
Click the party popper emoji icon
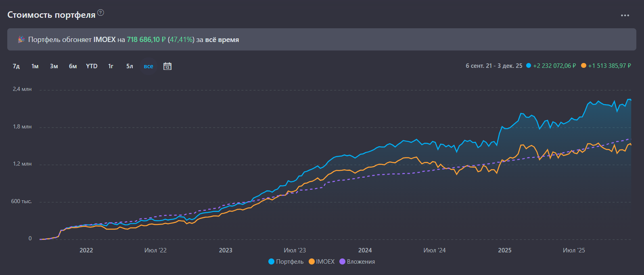tap(21, 40)
